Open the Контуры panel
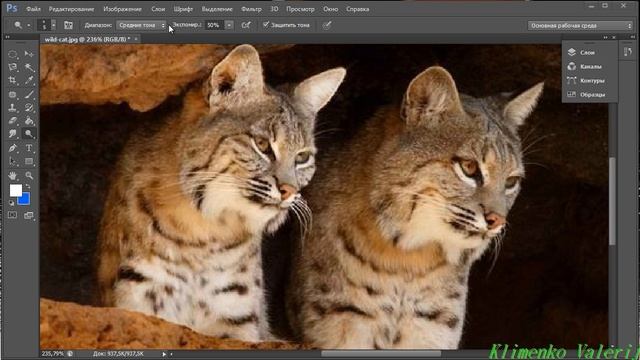 coord(586,81)
